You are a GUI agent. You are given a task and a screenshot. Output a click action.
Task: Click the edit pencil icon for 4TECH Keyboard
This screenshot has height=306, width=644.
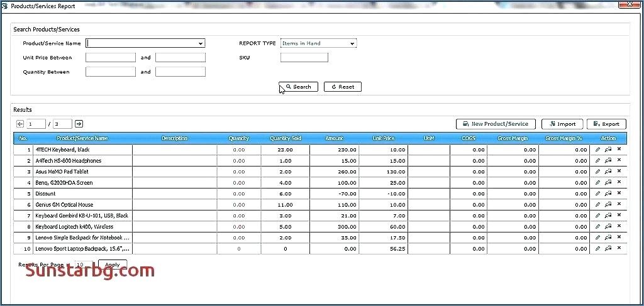597,150
